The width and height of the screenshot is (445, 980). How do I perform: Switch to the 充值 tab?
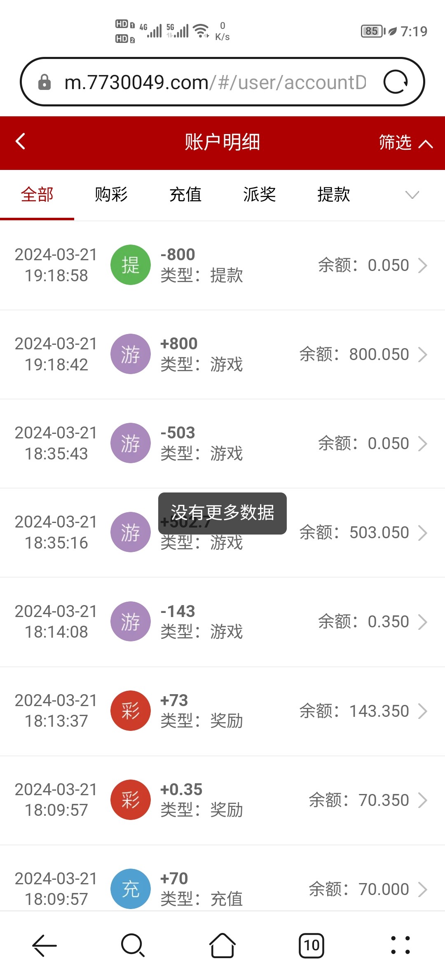[185, 194]
